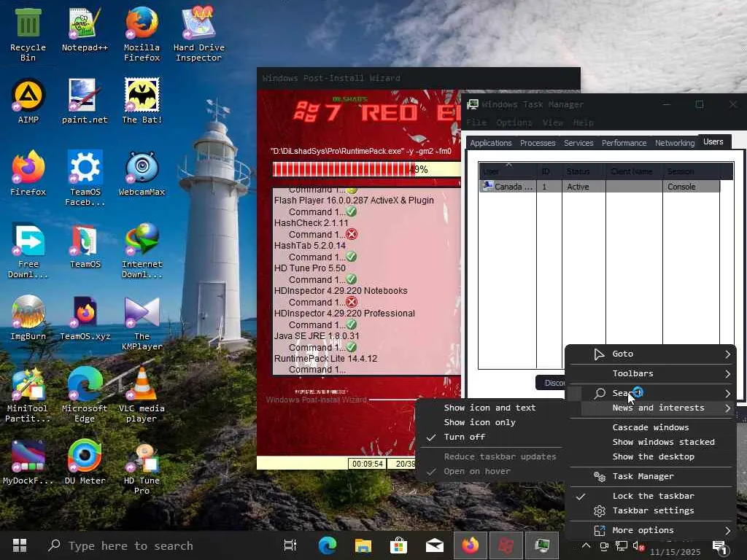Open Task Manager's Options menu

click(514, 122)
